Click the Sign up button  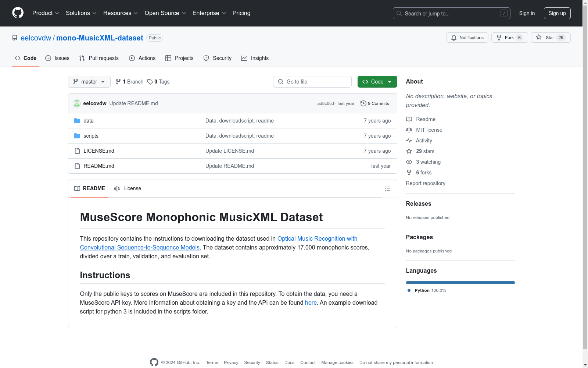point(557,13)
